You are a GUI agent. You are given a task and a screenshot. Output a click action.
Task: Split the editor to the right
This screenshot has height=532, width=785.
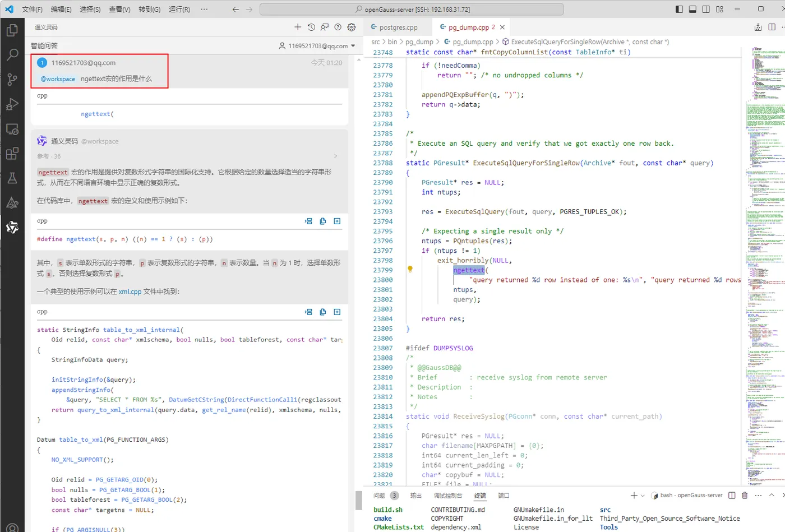coord(772,27)
